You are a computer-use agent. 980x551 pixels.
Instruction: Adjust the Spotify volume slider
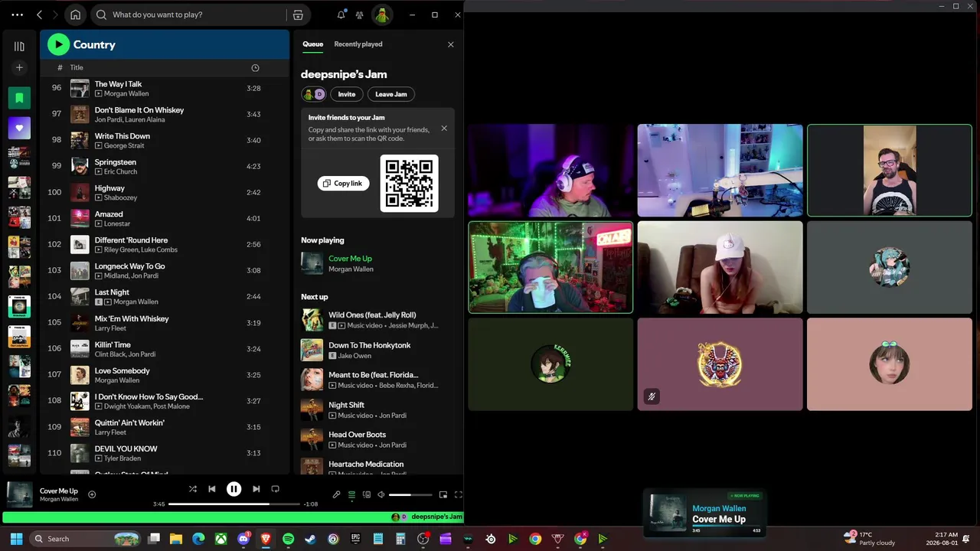coord(410,495)
